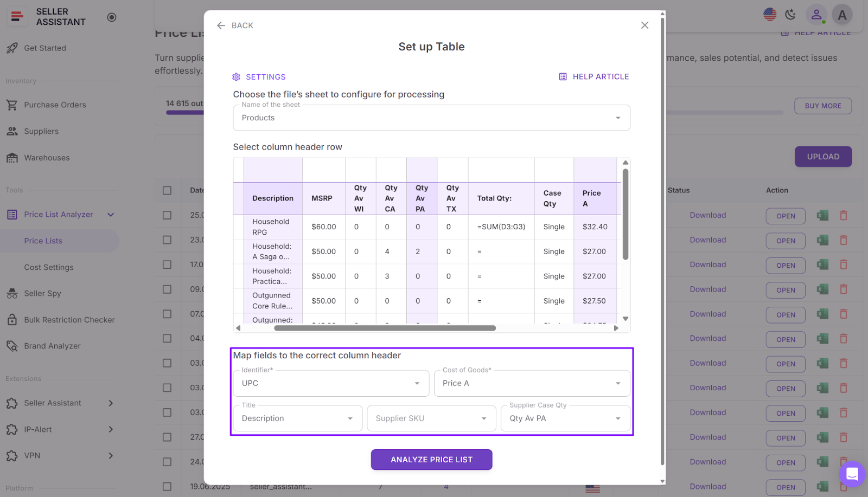Click the back arrow icon
868x497 pixels.
click(x=221, y=25)
